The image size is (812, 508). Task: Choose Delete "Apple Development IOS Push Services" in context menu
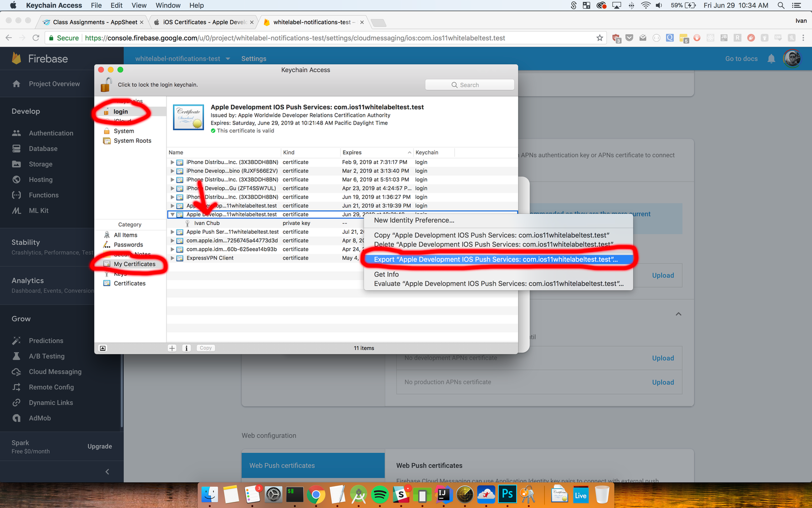point(498,244)
